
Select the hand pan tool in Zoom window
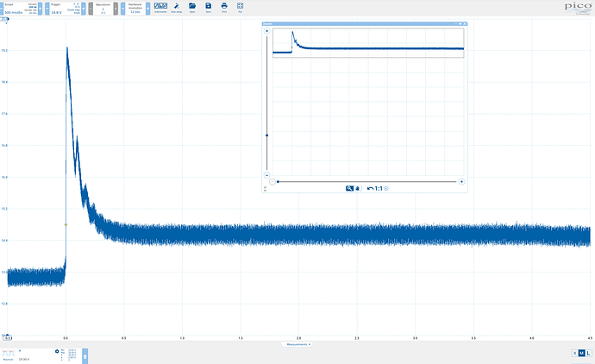[358, 188]
